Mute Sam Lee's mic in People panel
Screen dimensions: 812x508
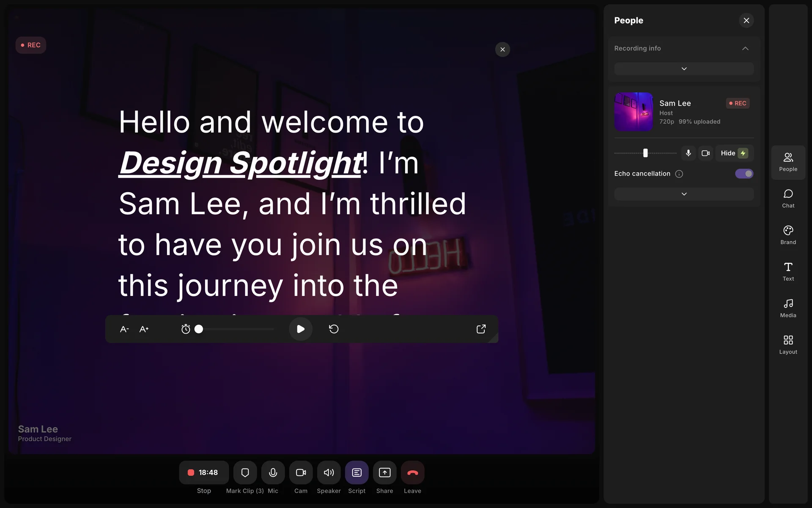(688, 153)
